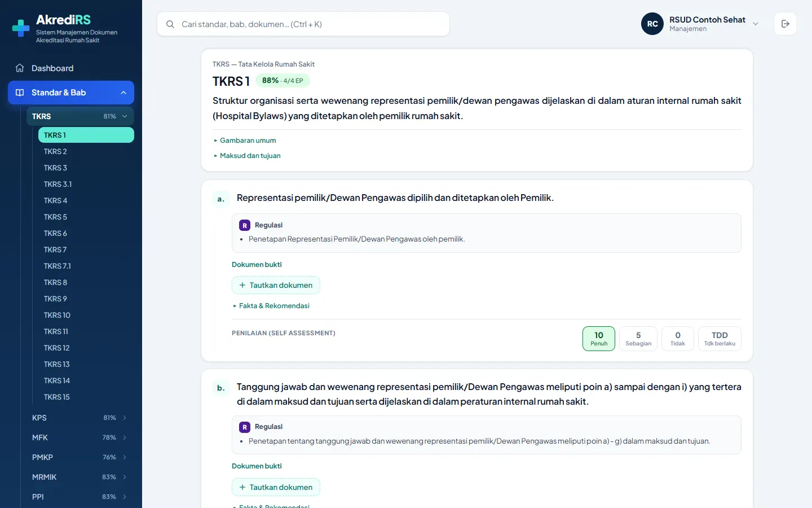Open TKRS 5 standard
Image resolution: width=812 pixels, height=508 pixels.
(86, 217)
